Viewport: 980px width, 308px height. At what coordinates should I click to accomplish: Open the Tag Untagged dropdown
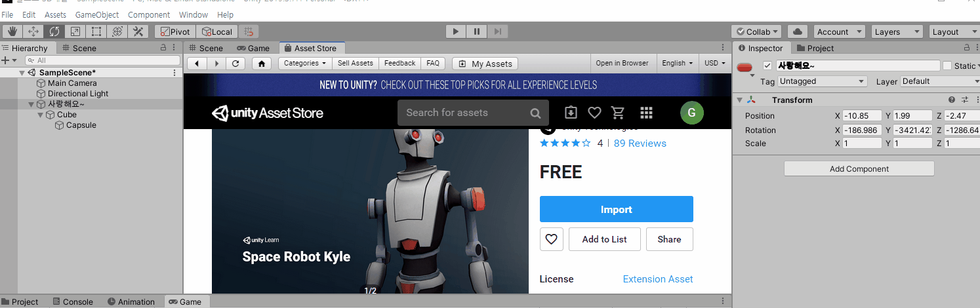pyautogui.click(x=823, y=81)
